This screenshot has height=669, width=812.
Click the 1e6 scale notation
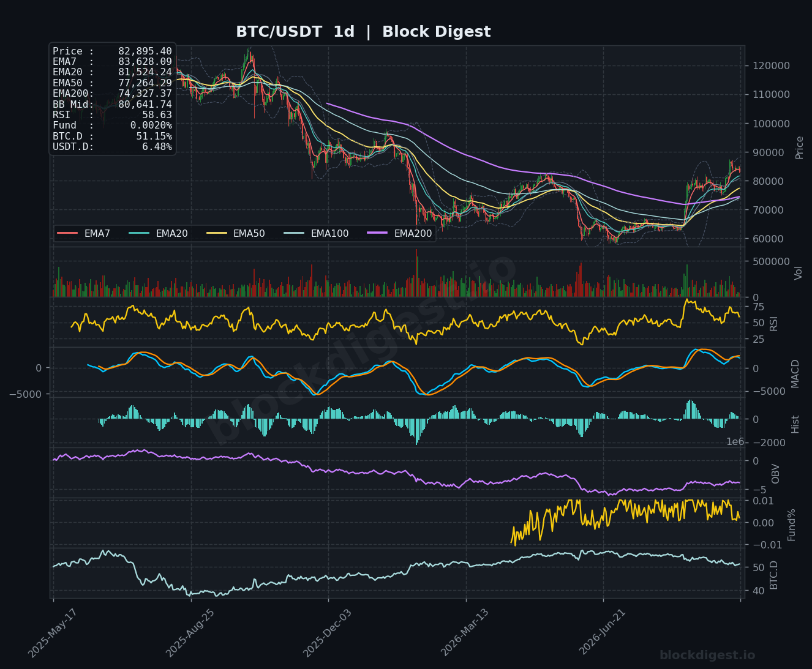735,442
